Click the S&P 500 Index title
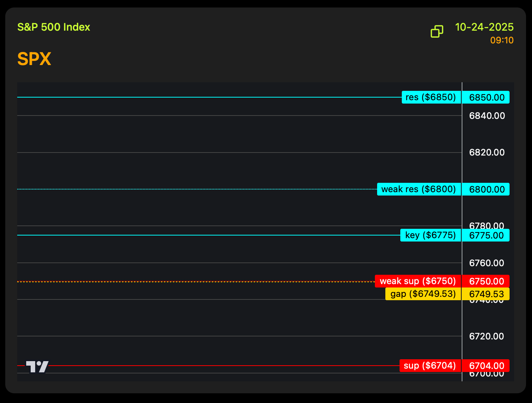This screenshot has height=403, width=532. 54,27
